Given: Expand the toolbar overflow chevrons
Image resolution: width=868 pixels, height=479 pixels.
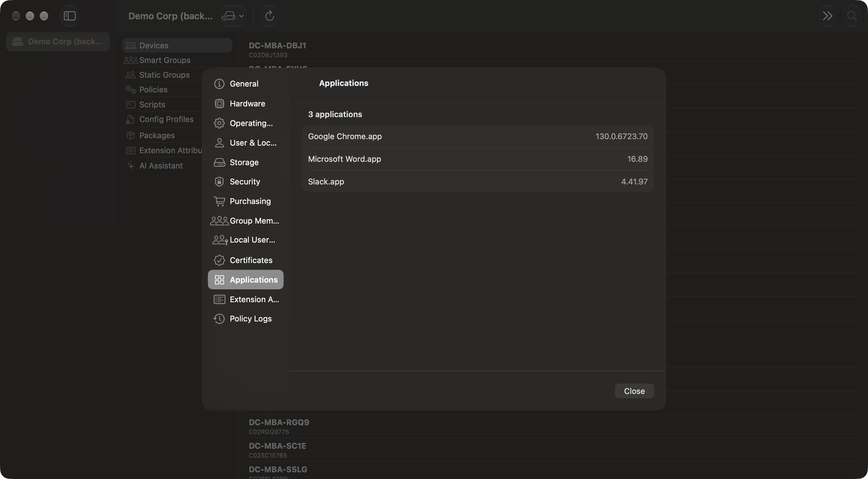Looking at the screenshot, I should point(828,16).
